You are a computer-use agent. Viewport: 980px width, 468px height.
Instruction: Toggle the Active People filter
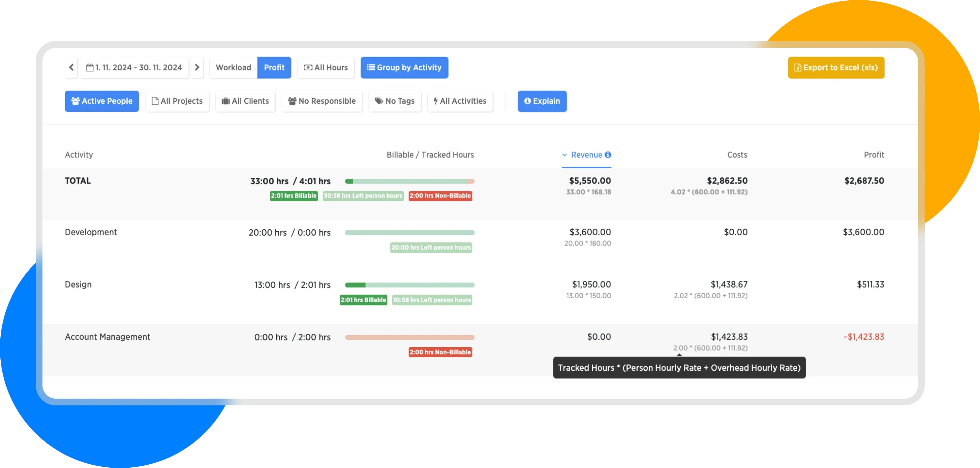[x=101, y=101]
